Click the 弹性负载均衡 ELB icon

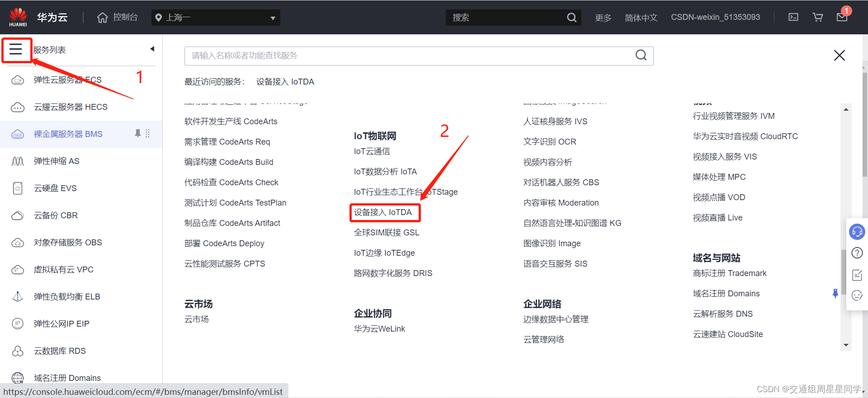click(18, 297)
